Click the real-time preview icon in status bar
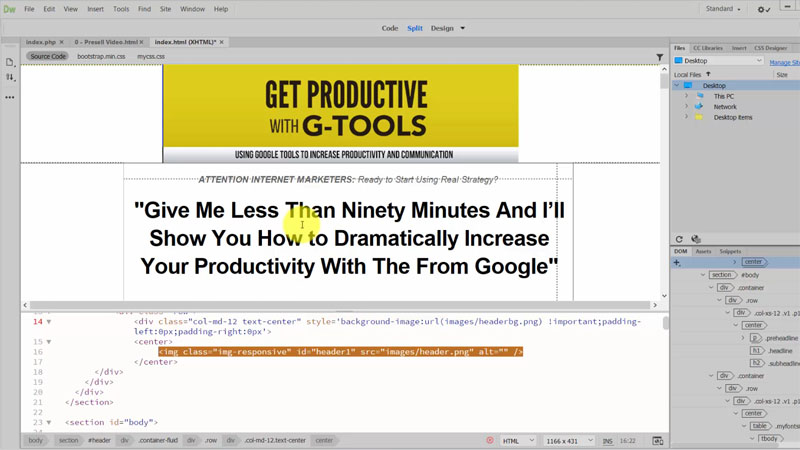 click(x=657, y=440)
